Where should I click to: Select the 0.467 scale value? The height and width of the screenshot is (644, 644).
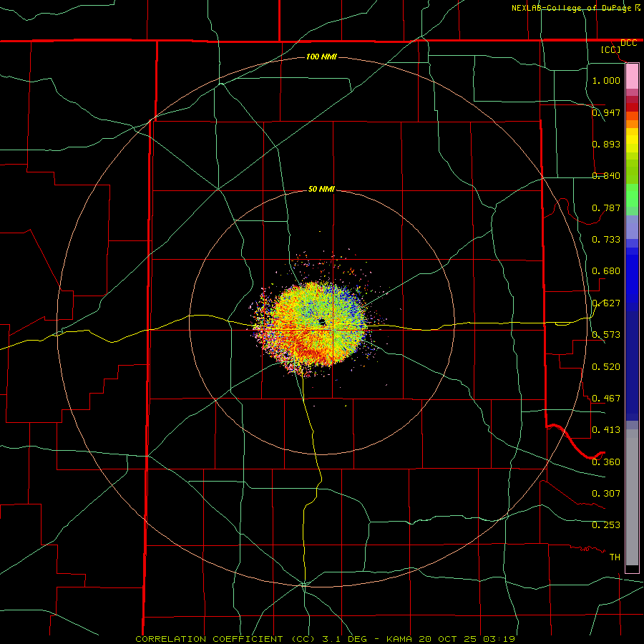tap(606, 399)
